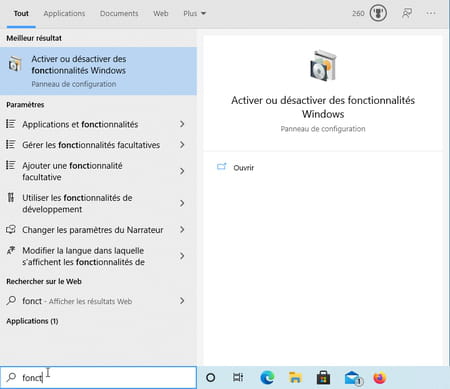Click the Applications (1) section header
Screen dimensions: 450x389
(x=32, y=321)
